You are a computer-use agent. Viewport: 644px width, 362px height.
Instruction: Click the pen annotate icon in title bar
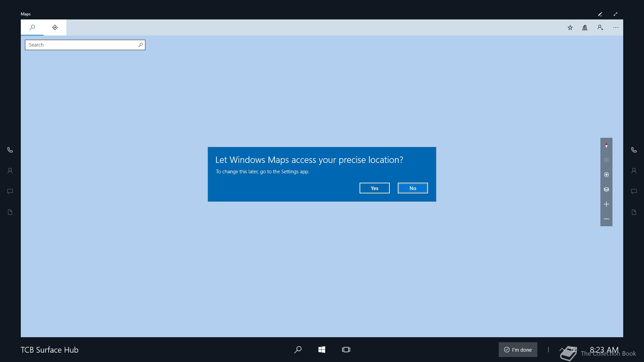[600, 14]
